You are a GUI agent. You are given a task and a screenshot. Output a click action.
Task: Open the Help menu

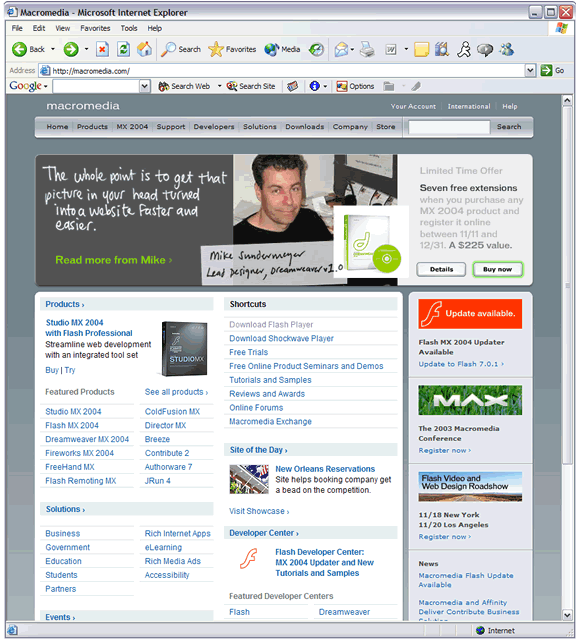tap(154, 28)
